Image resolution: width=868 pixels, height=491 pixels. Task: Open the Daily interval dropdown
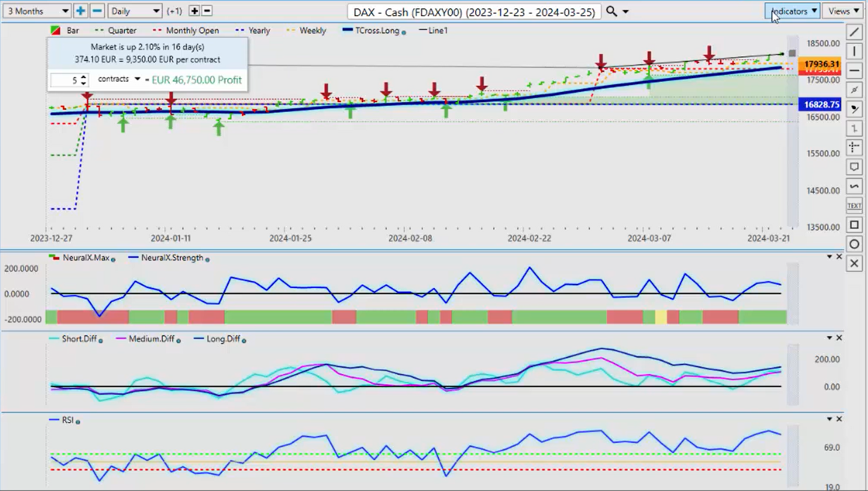tap(135, 11)
